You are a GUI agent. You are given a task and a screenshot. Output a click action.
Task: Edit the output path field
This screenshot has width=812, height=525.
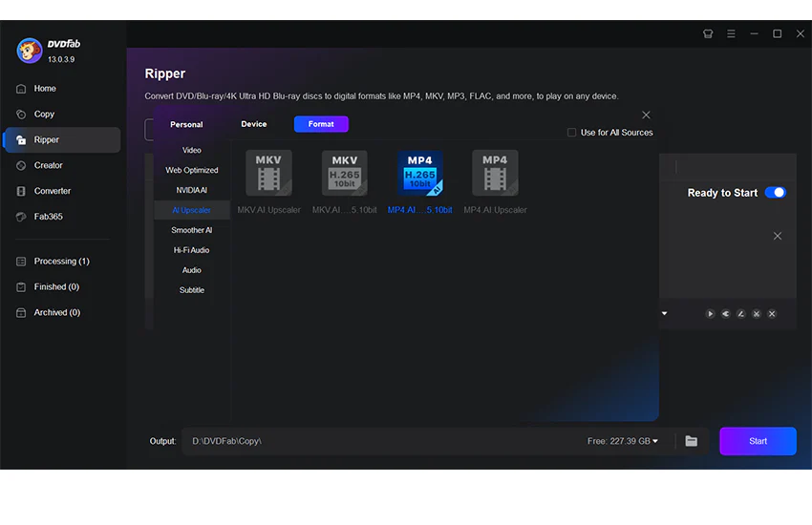[x=383, y=441]
